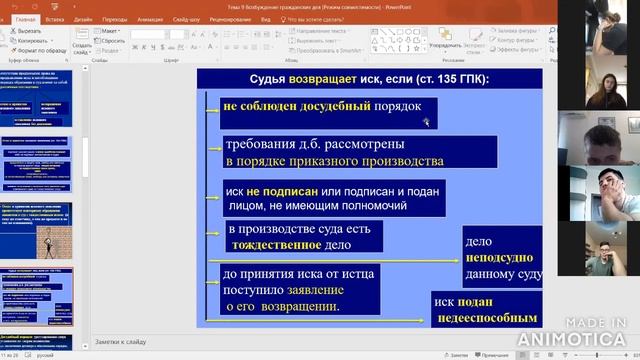Decrease font size with the small A icon
Screen dimensions: 640x360
203,35
